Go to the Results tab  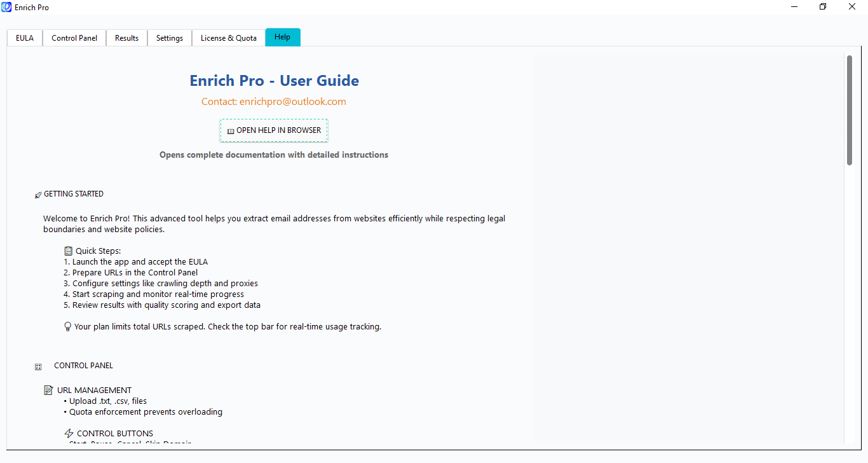point(126,38)
